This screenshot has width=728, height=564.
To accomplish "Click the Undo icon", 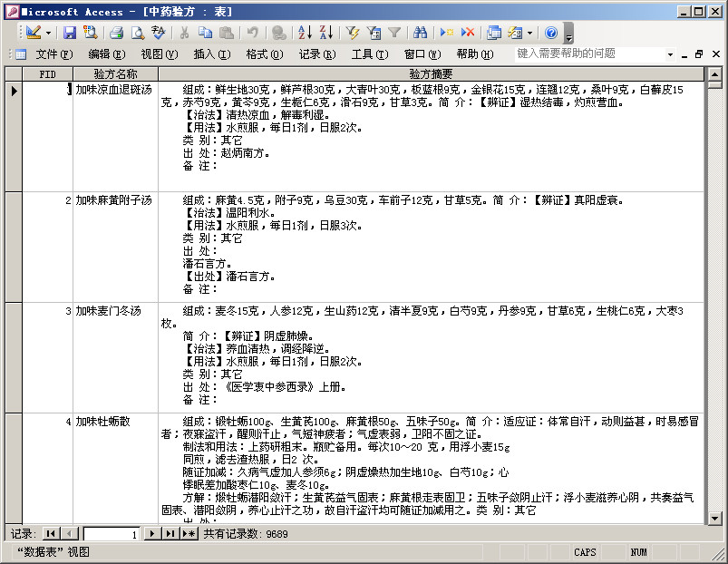I will [253, 32].
